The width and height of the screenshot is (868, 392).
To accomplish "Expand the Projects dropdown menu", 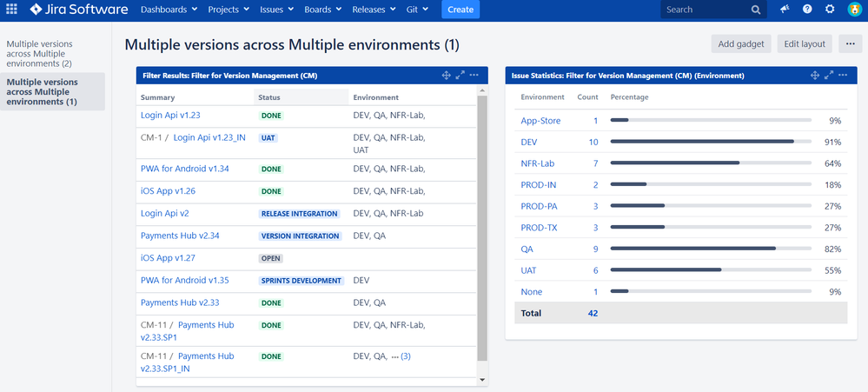I will 229,10.
